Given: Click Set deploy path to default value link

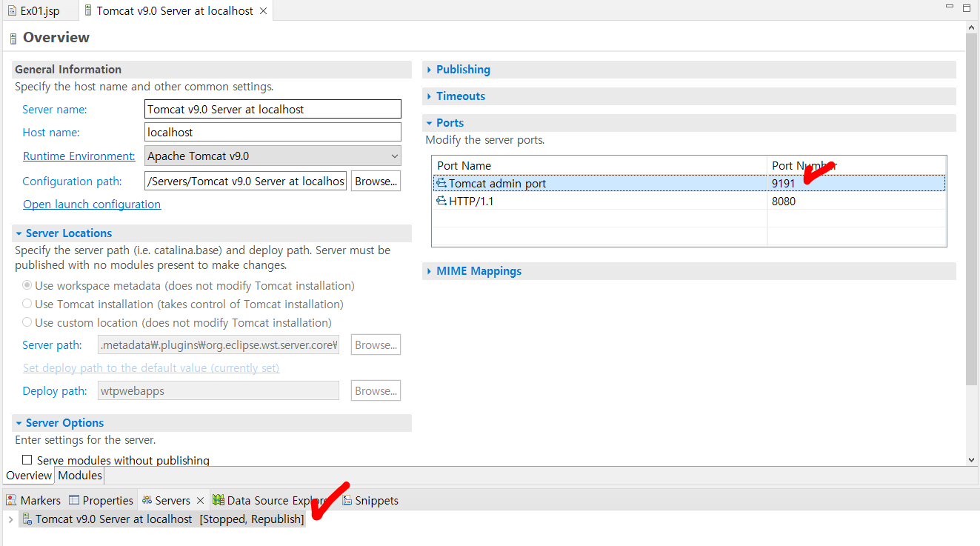Looking at the screenshot, I should coord(151,367).
